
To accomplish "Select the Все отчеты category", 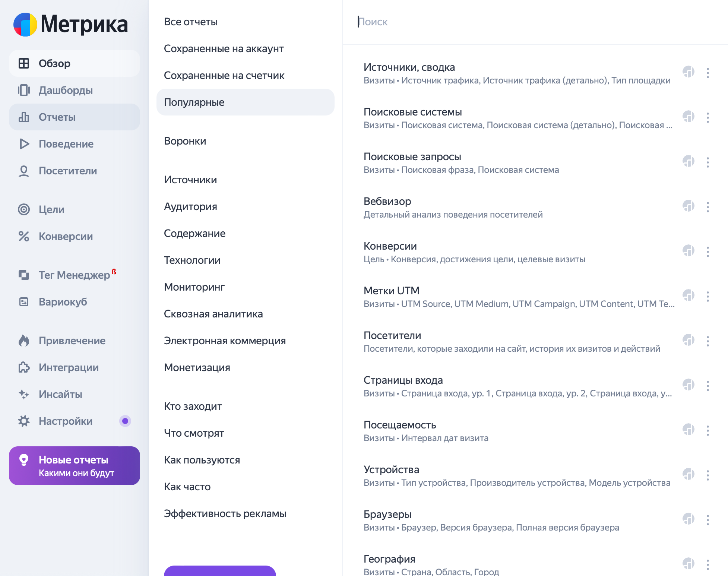I will click(191, 22).
